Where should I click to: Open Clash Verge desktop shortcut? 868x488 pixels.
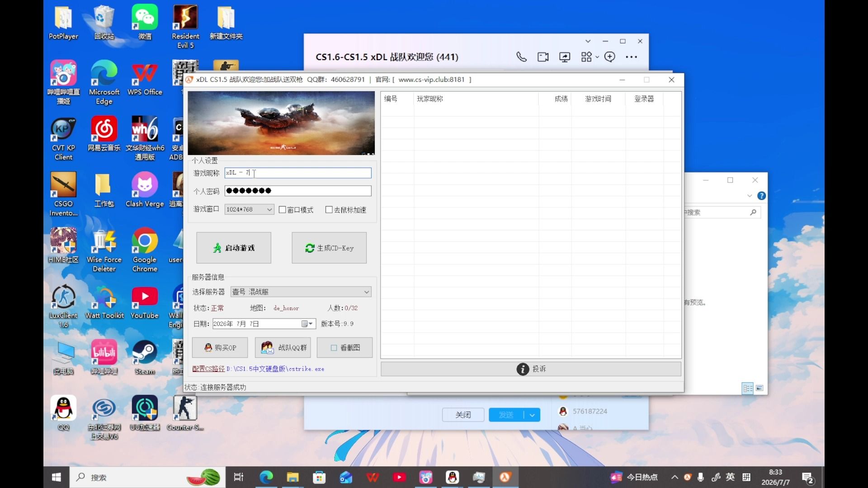click(145, 190)
